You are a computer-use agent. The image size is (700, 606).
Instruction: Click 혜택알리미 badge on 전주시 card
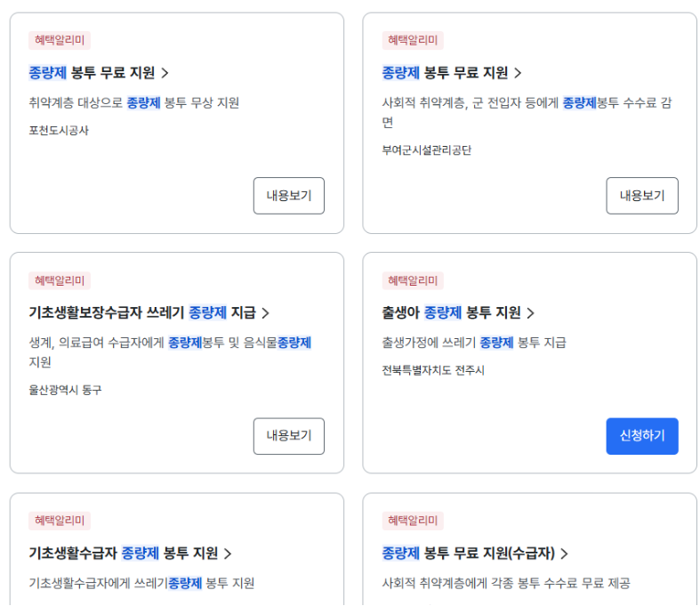click(x=413, y=280)
